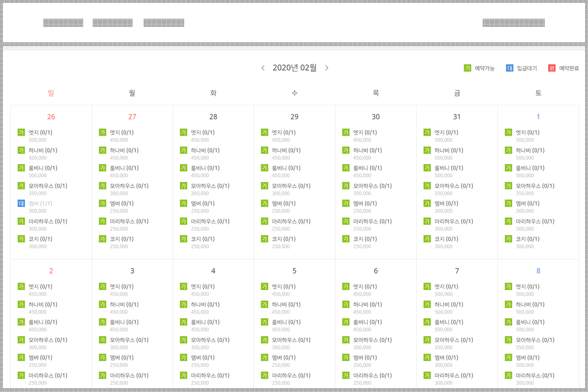Image resolution: width=588 pixels, height=392 pixels.
Task: Open the 엠버 (1/1) booking on the 26th
Action: pyautogui.click(x=40, y=203)
